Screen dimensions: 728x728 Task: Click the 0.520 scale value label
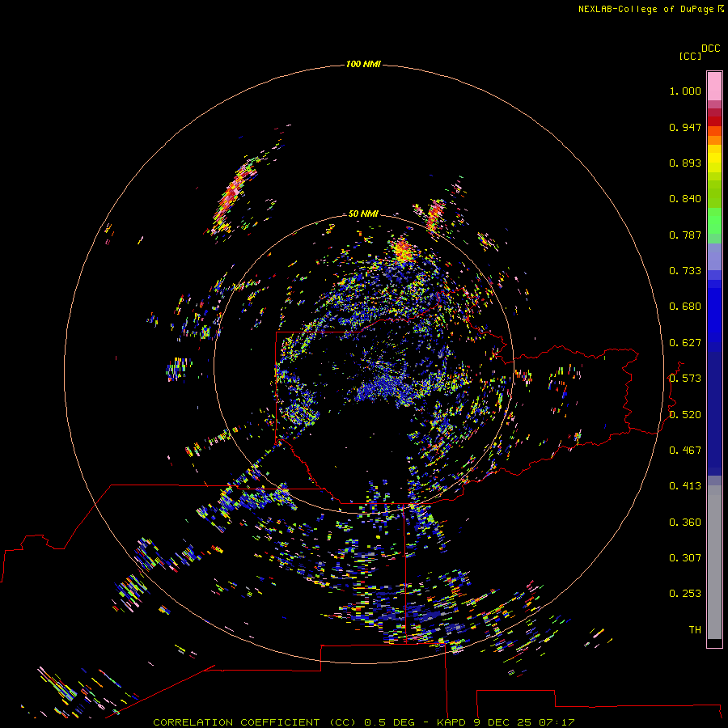(x=684, y=414)
